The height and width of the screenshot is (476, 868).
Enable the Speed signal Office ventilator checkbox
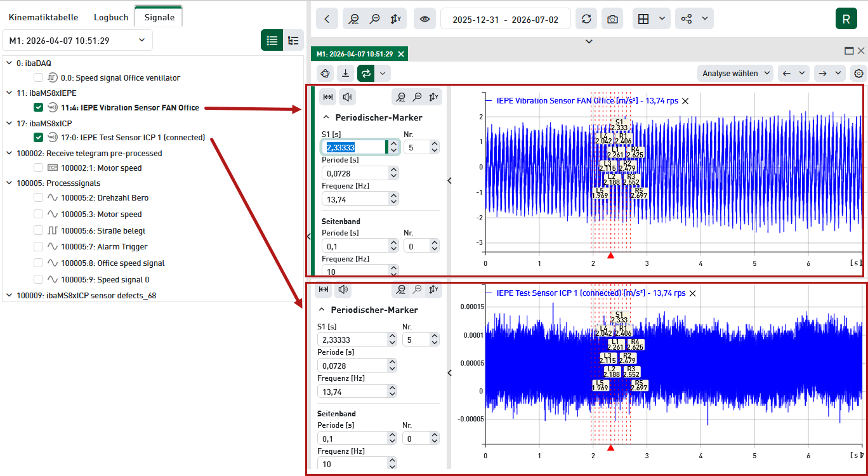(x=38, y=77)
